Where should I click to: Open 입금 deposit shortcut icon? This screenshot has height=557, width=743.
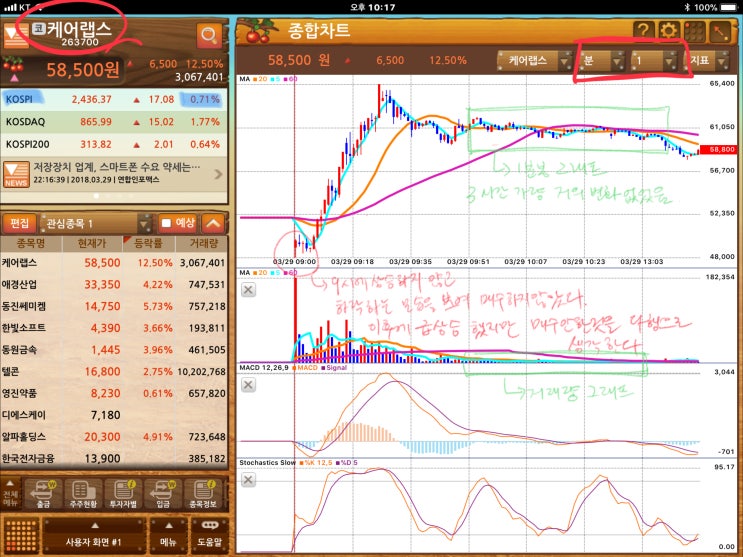click(x=163, y=494)
